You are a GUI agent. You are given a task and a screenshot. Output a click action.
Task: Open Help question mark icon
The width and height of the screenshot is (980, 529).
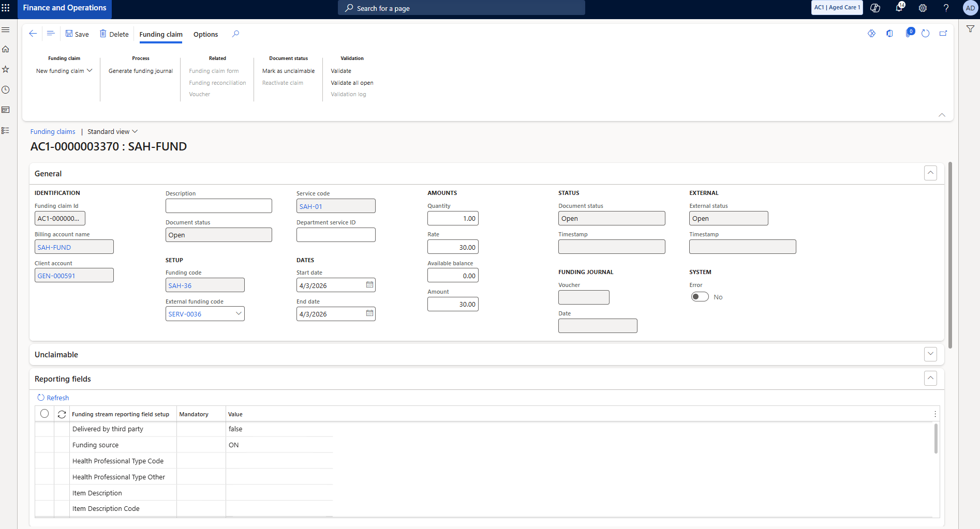pyautogui.click(x=946, y=8)
